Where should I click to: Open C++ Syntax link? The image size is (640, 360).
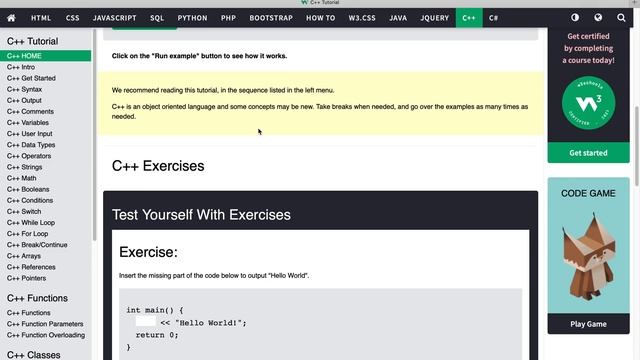point(24,89)
